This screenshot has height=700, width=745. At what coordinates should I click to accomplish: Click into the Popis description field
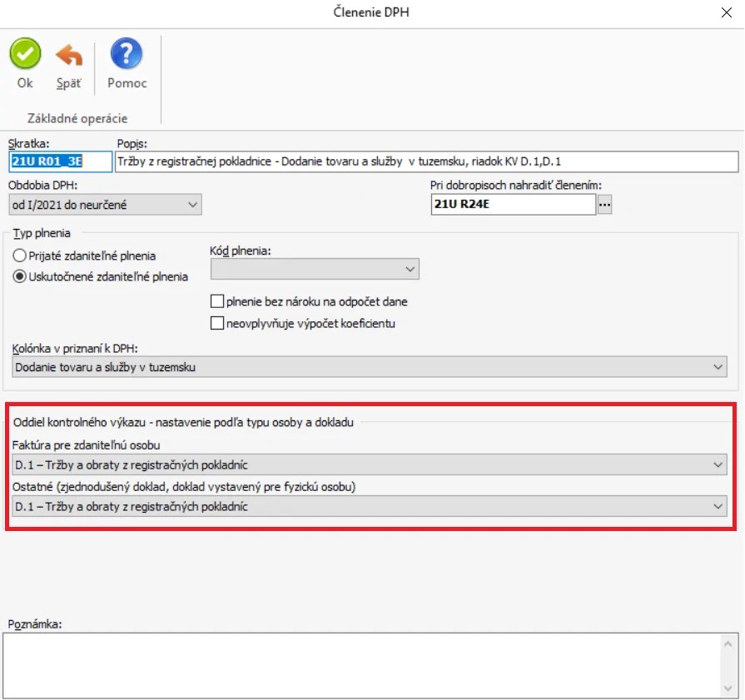pos(427,161)
